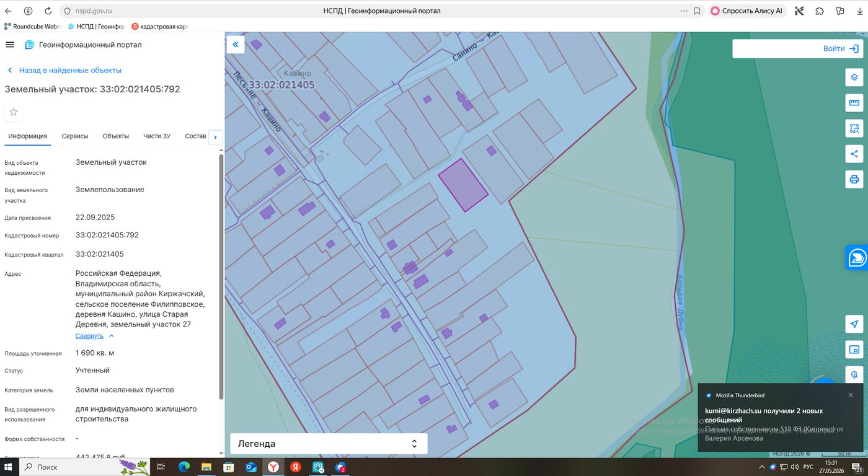The width and height of the screenshot is (868, 476).
Task: Switch to Сервисы tab
Action: click(75, 136)
